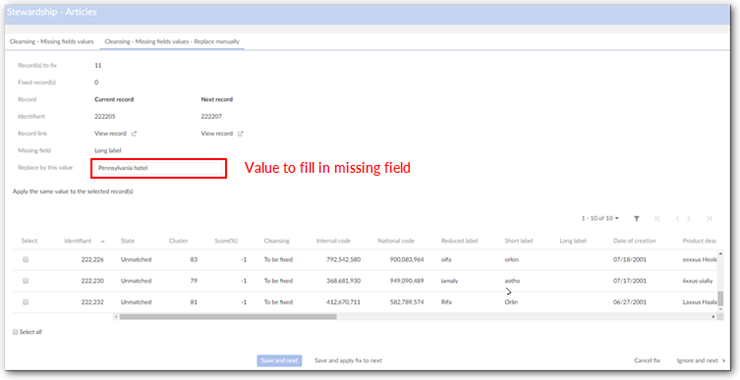Go to first page of records
This screenshot has height=380, width=740.
657,219
